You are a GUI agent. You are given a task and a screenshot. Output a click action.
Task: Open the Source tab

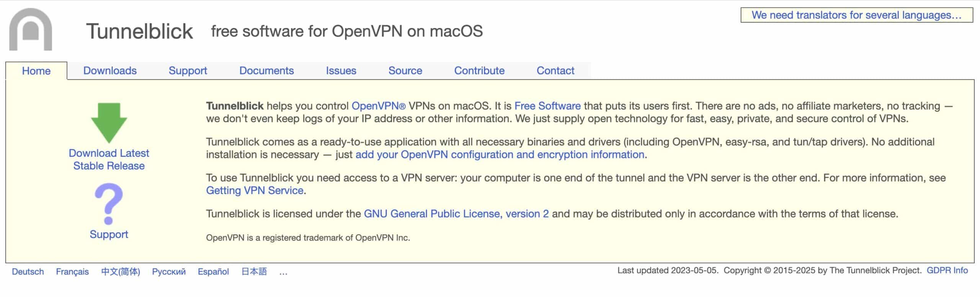click(405, 71)
